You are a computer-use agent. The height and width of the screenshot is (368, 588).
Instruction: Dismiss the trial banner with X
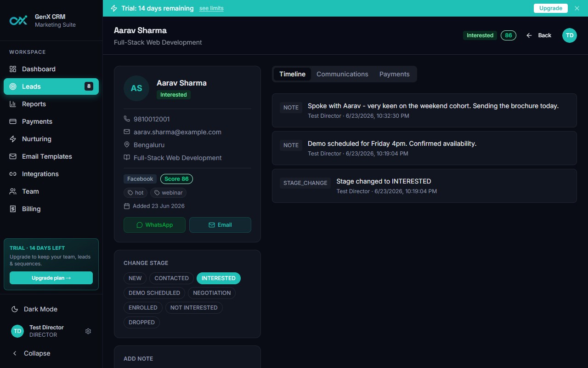[x=577, y=8]
